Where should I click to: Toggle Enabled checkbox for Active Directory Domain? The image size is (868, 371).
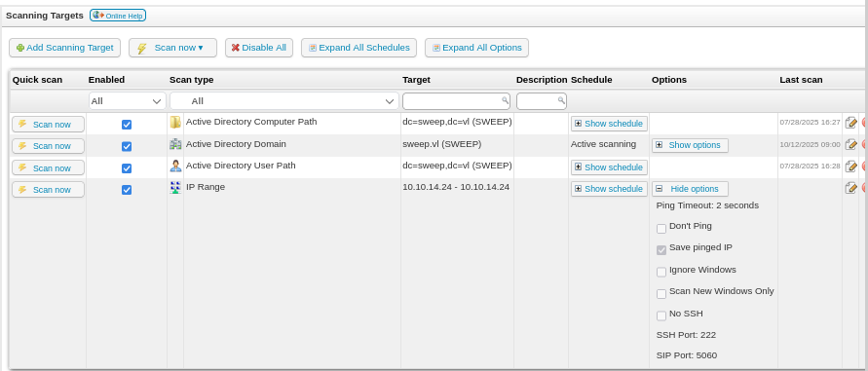pyautogui.click(x=127, y=146)
